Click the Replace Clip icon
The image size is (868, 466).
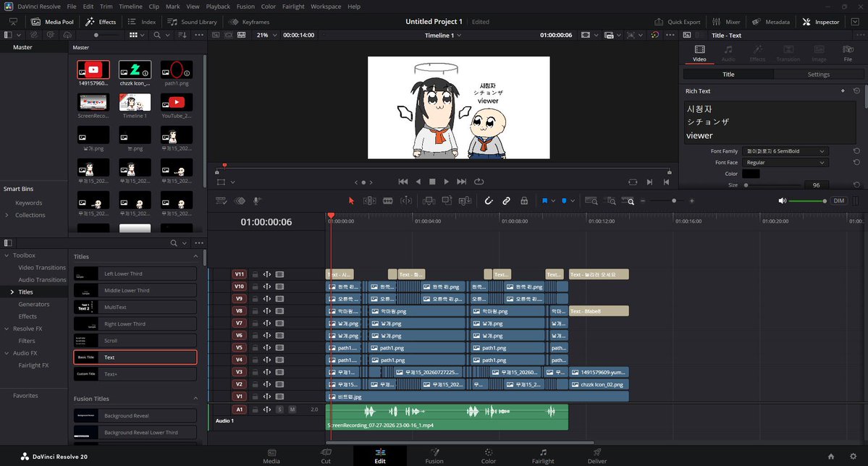pyautogui.click(x=465, y=201)
